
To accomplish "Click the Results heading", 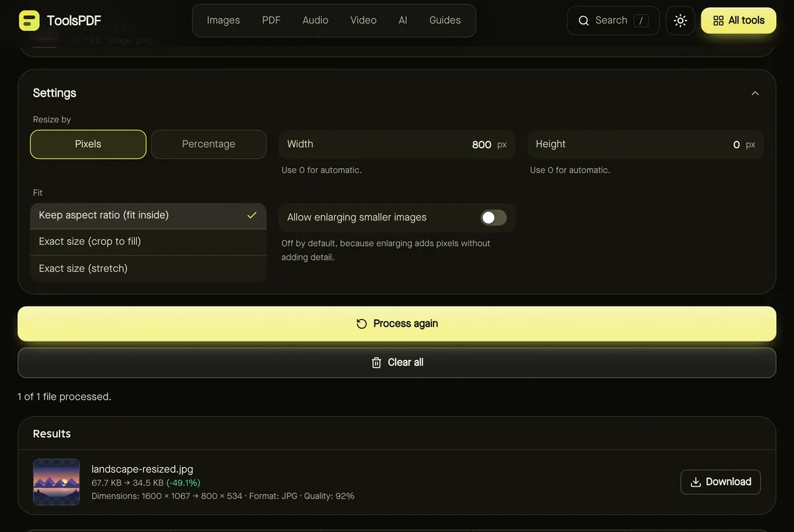I will click(52, 433).
